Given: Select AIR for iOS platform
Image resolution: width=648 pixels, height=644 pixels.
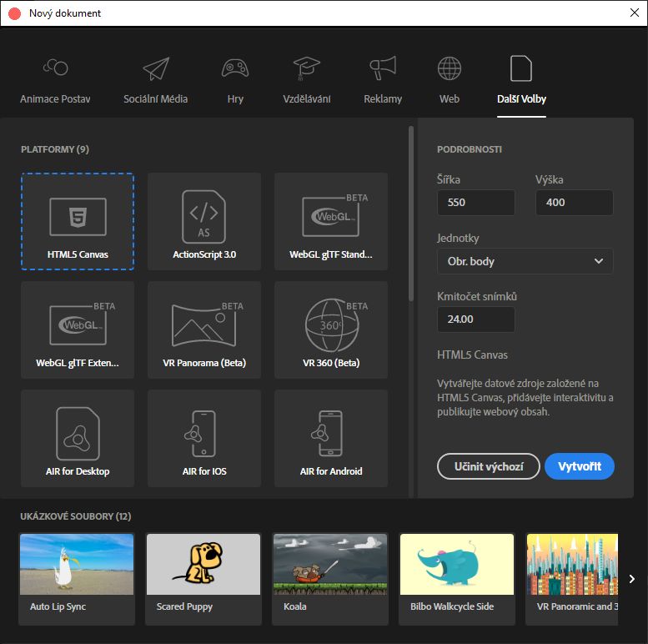Looking at the screenshot, I should [204, 438].
